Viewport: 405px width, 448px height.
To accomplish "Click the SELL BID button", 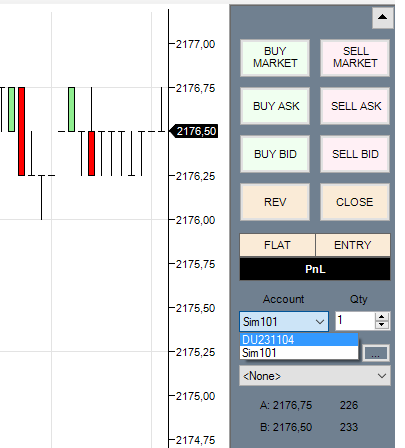I will click(355, 154).
